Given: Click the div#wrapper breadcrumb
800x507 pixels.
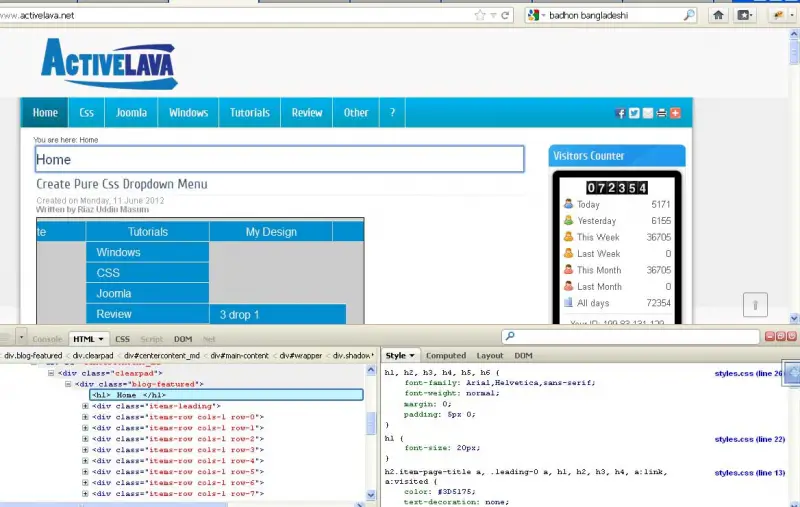Looking at the screenshot, I should [301, 356].
